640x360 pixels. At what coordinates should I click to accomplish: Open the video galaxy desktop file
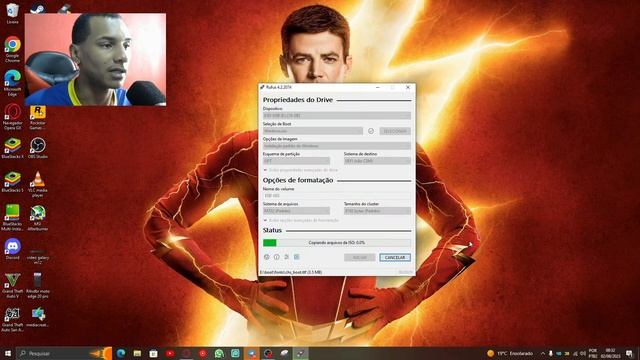pyautogui.click(x=38, y=256)
